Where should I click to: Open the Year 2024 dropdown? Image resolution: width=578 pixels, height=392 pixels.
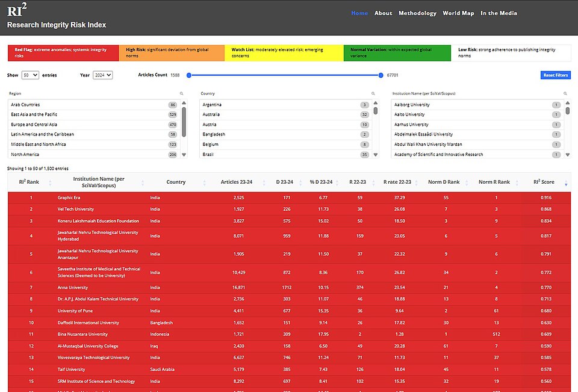pos(103,75)
